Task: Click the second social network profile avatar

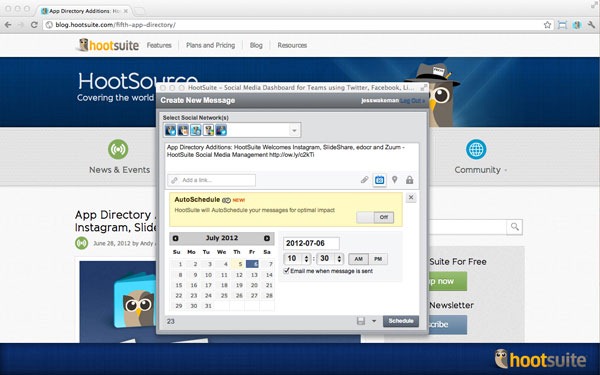Action: pyautogui.click(x=183, y=130)
